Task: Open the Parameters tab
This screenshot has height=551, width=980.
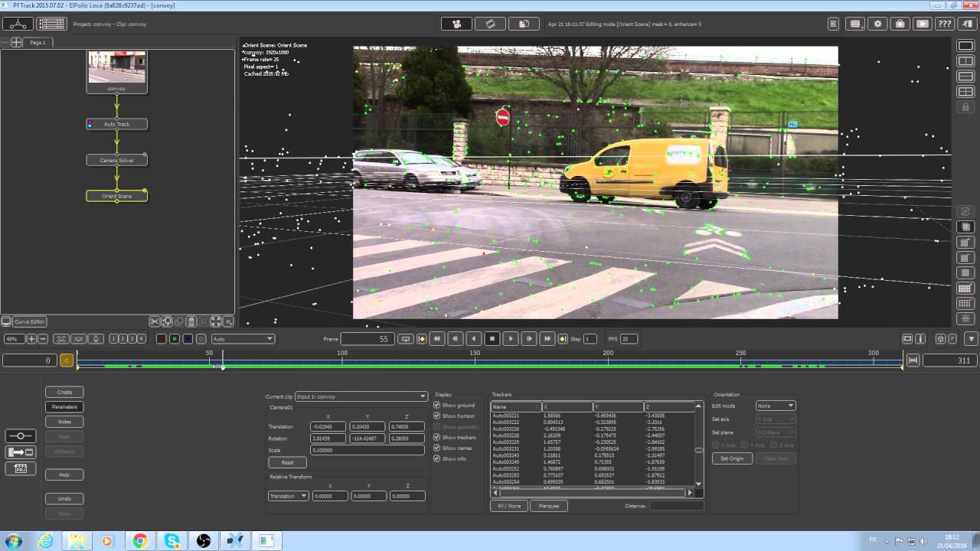Action: click(64, 406)
